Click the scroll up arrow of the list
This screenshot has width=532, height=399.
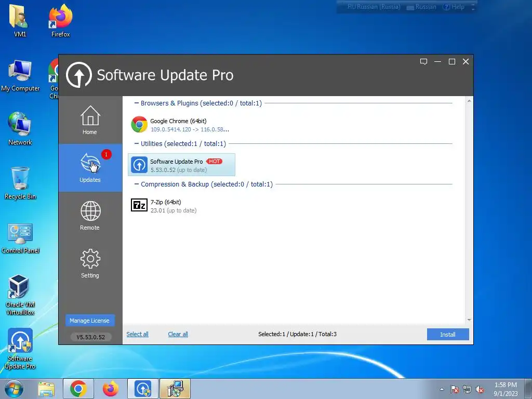tap(469, 101)
